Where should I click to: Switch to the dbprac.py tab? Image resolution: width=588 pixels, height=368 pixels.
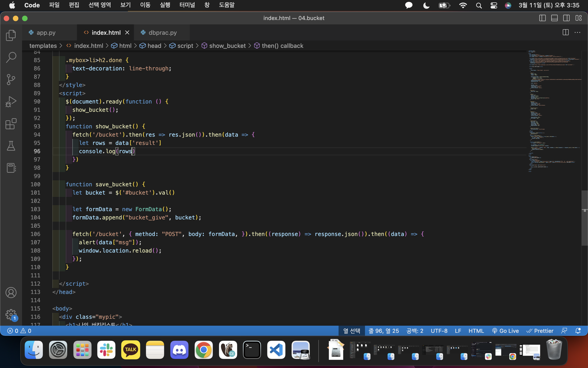click(x=162, y=32)
